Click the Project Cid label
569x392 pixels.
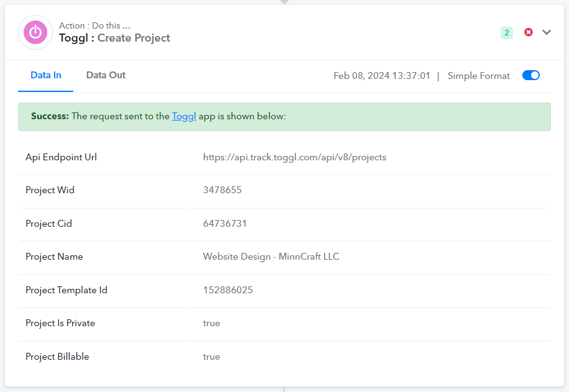[49, 224]
